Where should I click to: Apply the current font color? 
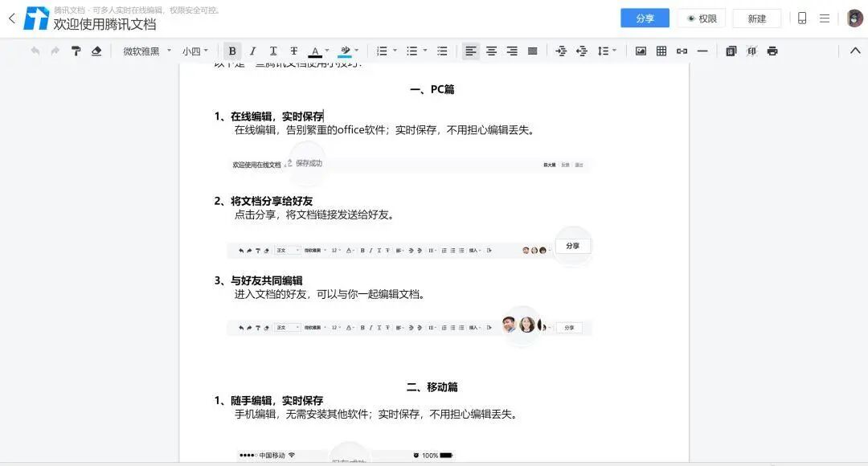tap(315, 51)
